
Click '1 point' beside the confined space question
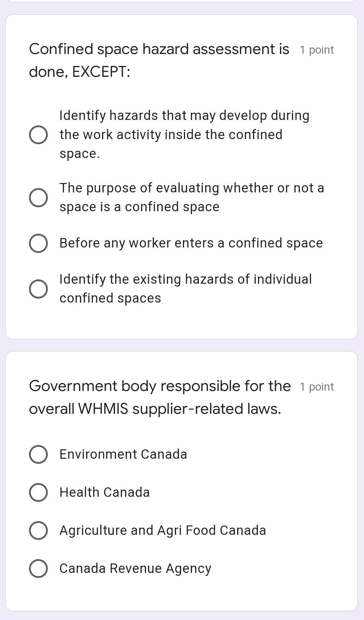pos(316,50)
